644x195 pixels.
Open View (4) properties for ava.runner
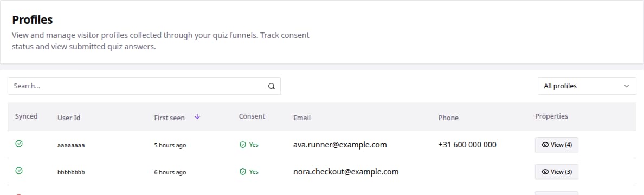[557, 145]
